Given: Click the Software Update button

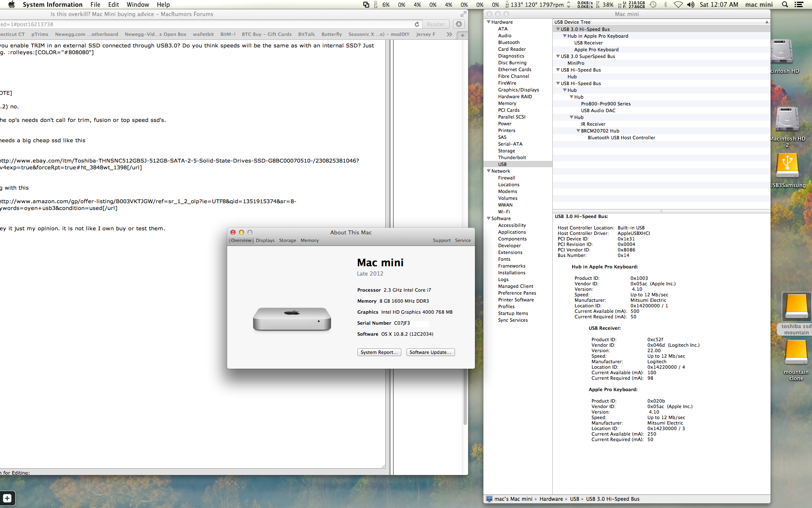Looking at the screenshot, I should (x=431, y=352).
